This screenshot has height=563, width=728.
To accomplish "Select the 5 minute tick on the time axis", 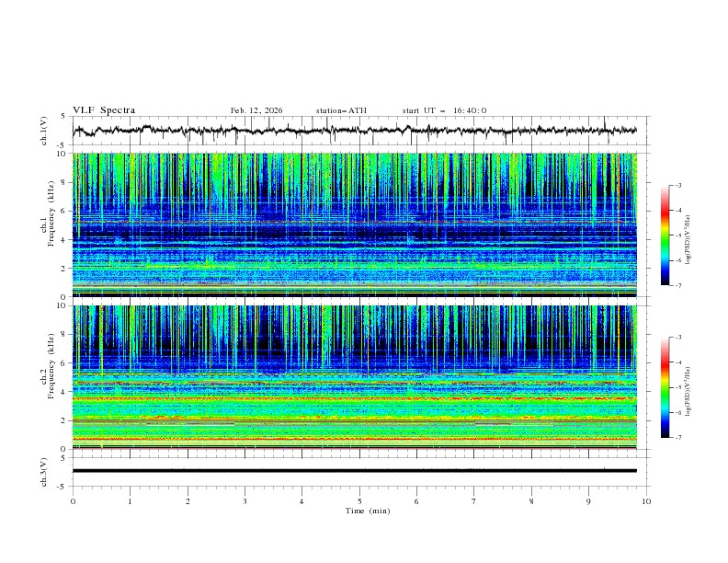I will 359,501.
